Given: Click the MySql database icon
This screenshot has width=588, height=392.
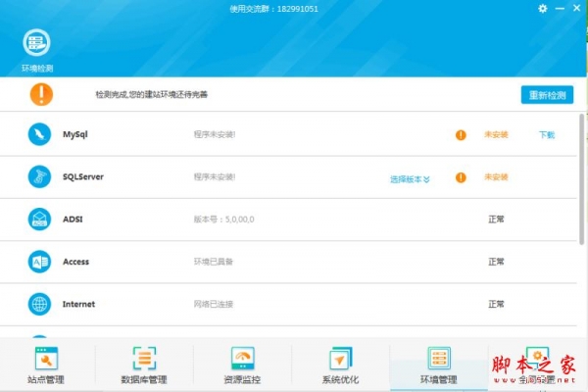Looking at the screenshot, I should (39, 135).
